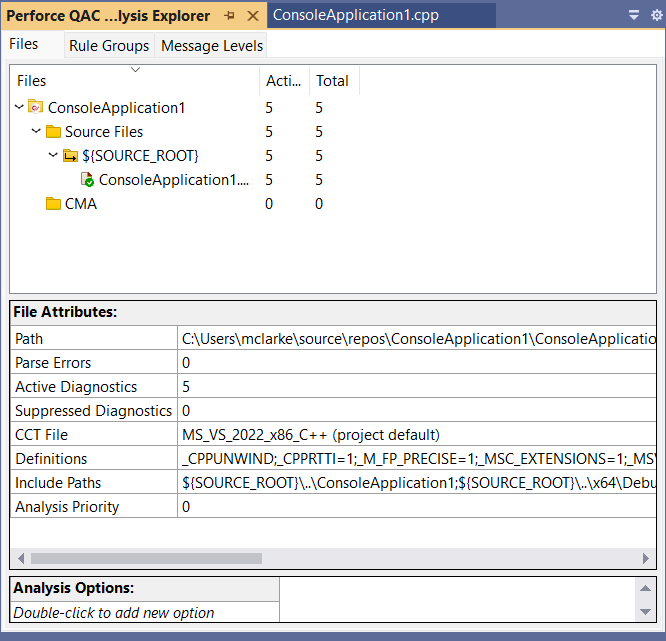Click the Source Files folder icon
Viewport: 666px width, 641px height.
[53, 132]
